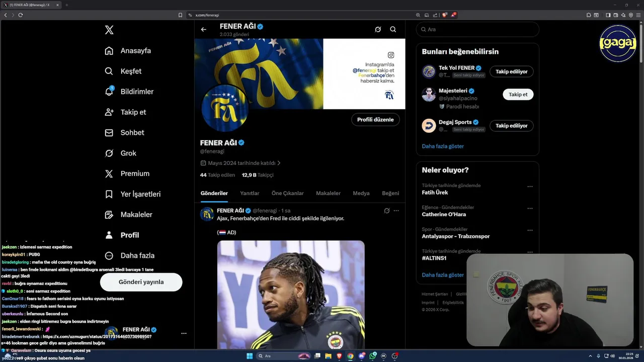Open the Fred photo in the post
Screen dimensions: 644x362
coord(291,295)
